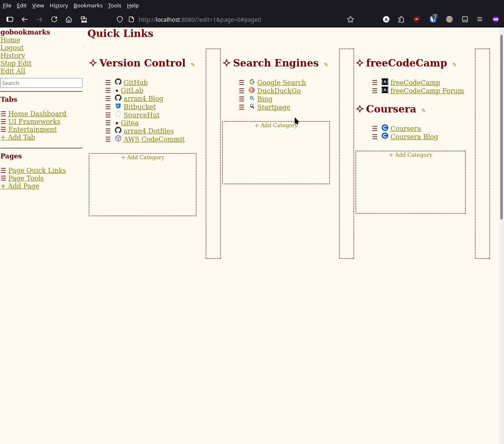Open the Home link in sidebar

(10, 40)
